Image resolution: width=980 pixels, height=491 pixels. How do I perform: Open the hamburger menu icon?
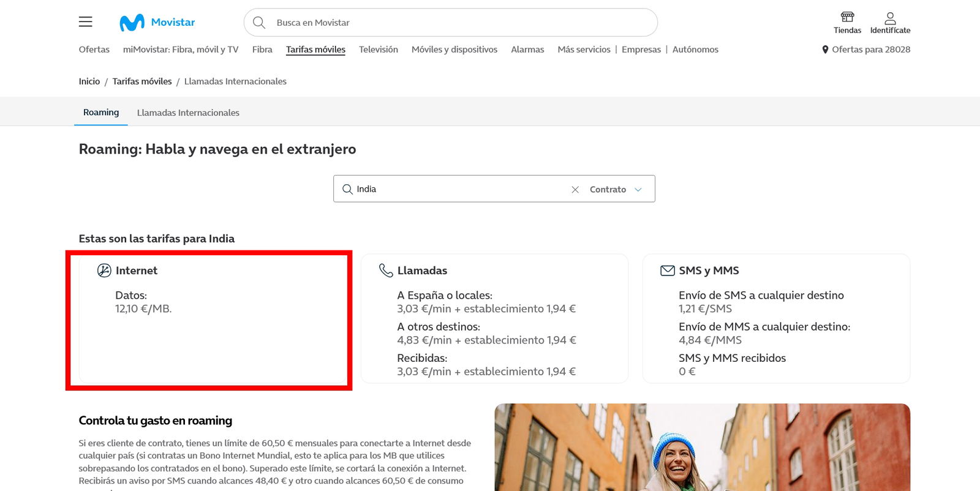click(x=86, y=22)
